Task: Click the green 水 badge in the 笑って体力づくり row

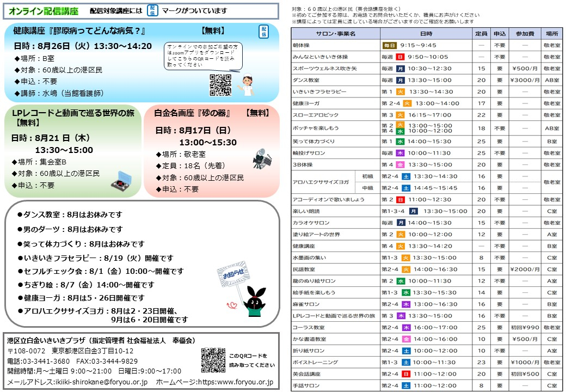Action: tap(400, 142)
